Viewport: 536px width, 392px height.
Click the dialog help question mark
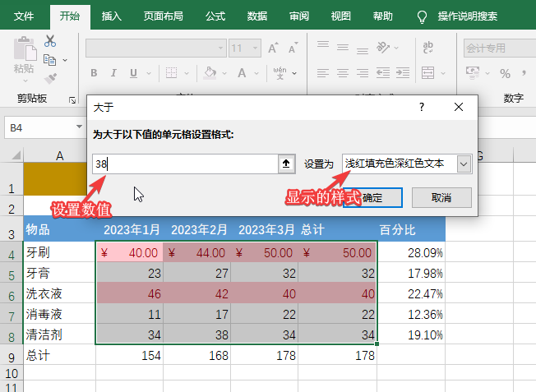[x=422, y=107]
